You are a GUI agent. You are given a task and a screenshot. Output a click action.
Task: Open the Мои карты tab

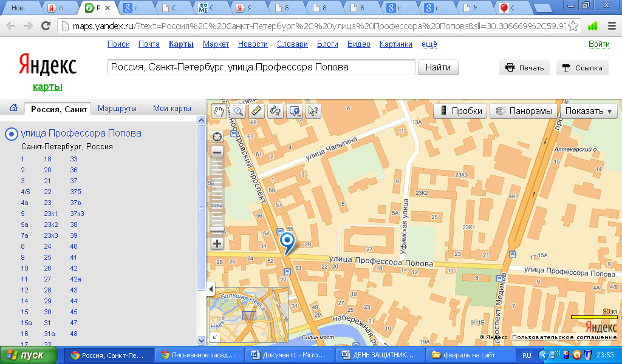coord(172,108)
